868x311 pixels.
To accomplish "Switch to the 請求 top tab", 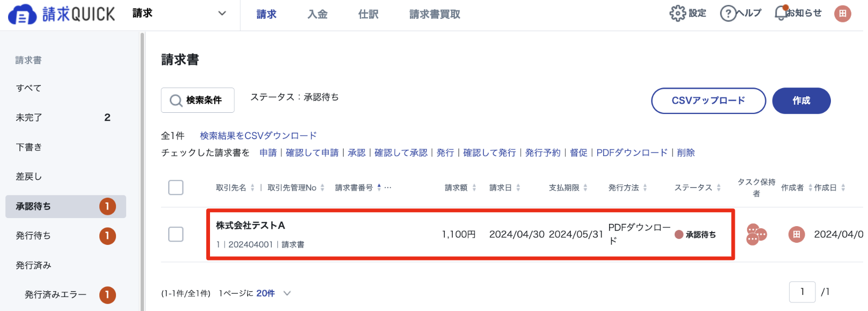I will [266, 15].
